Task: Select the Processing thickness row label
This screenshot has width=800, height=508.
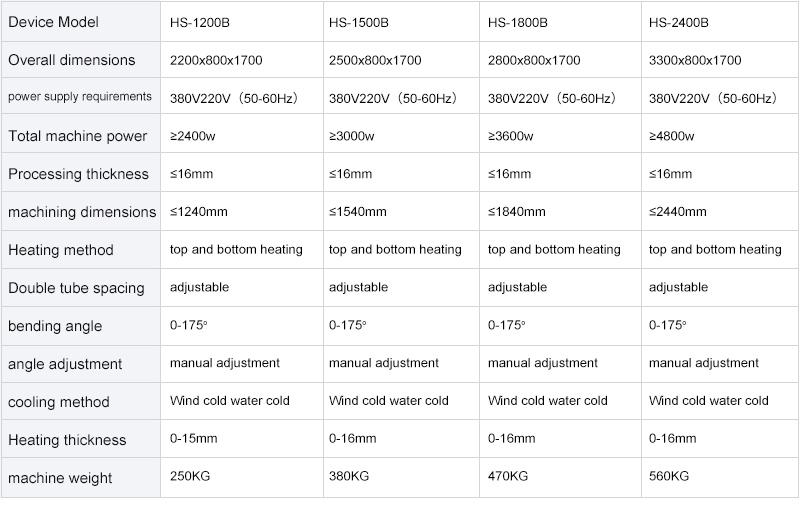Action: point(81,173)
